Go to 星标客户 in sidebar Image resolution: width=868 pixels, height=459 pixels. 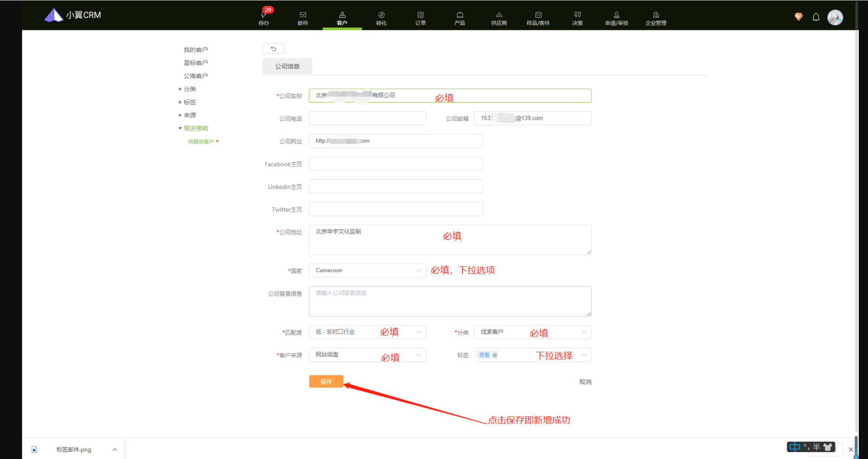point(196,63)
